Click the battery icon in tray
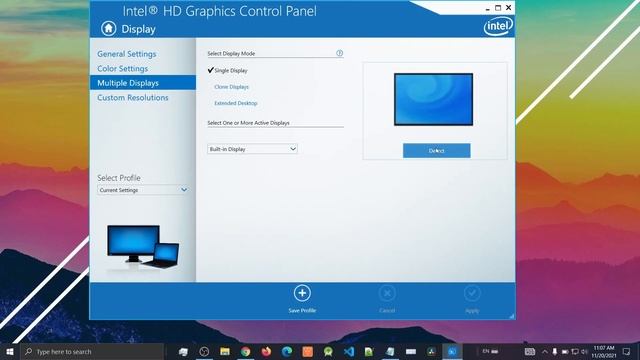Image resolution: width=640 pixels, height=360 pixels. (x=565, y=351)
